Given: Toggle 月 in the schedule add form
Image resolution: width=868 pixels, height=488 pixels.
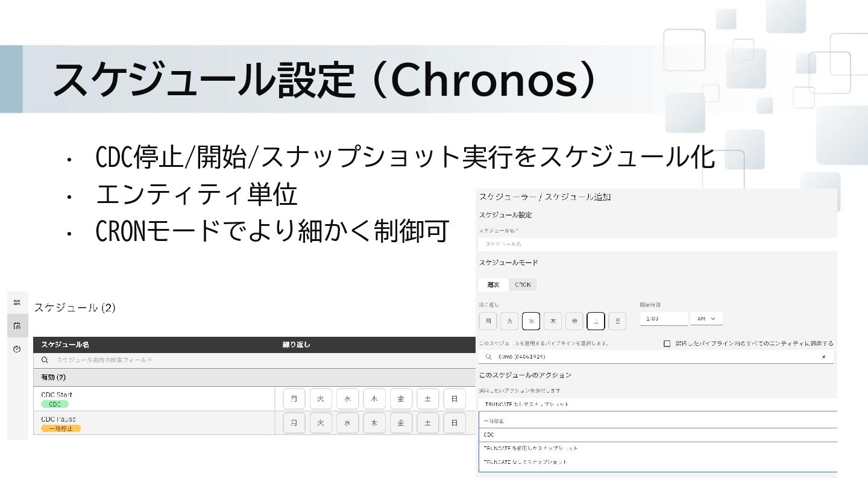Looking at the screenshot, I should click(x=488, y=321).
